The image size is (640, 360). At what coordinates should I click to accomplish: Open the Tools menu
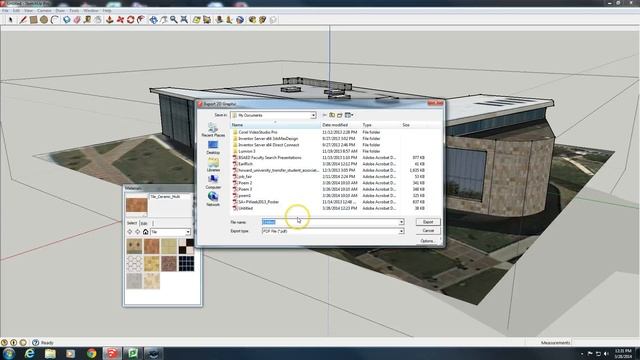click(74, 10)
